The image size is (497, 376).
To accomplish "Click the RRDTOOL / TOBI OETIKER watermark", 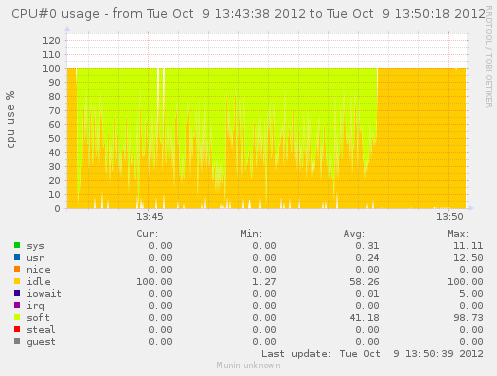I will [489, 57].
